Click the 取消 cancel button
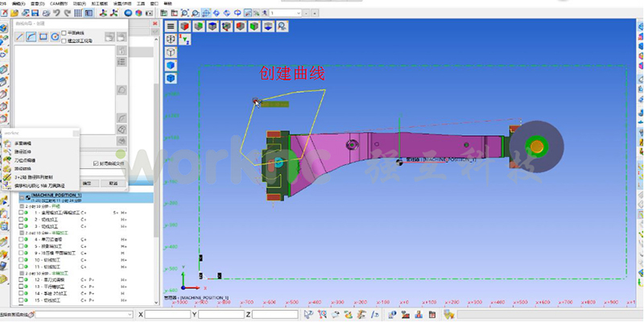This screenshot has height=322, width=644. [114, 184]
